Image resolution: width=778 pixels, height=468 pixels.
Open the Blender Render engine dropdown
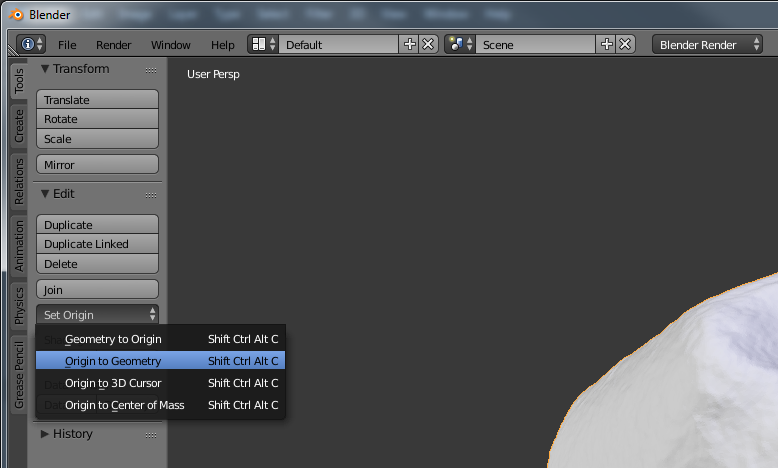tap(708, 45)
